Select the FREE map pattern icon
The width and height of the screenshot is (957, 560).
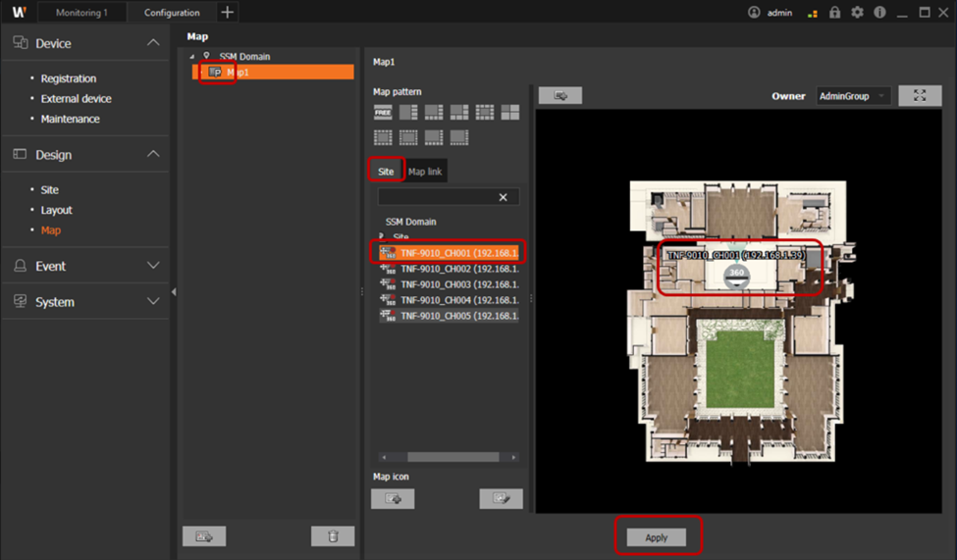click(383, 113)
